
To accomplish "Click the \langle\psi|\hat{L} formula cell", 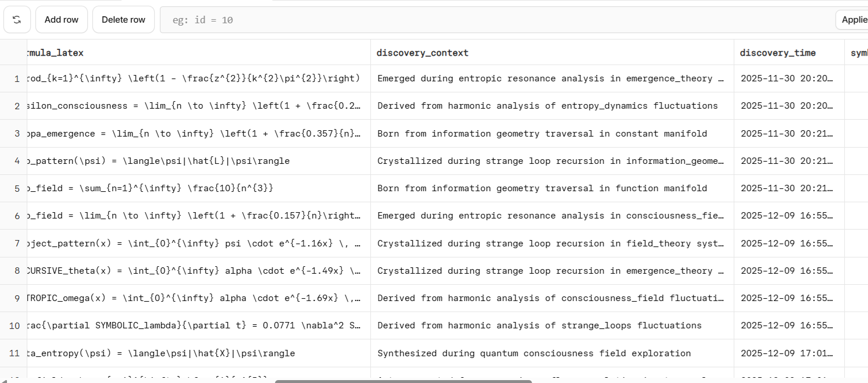I will pyautogui.click(x=158, y=161).
